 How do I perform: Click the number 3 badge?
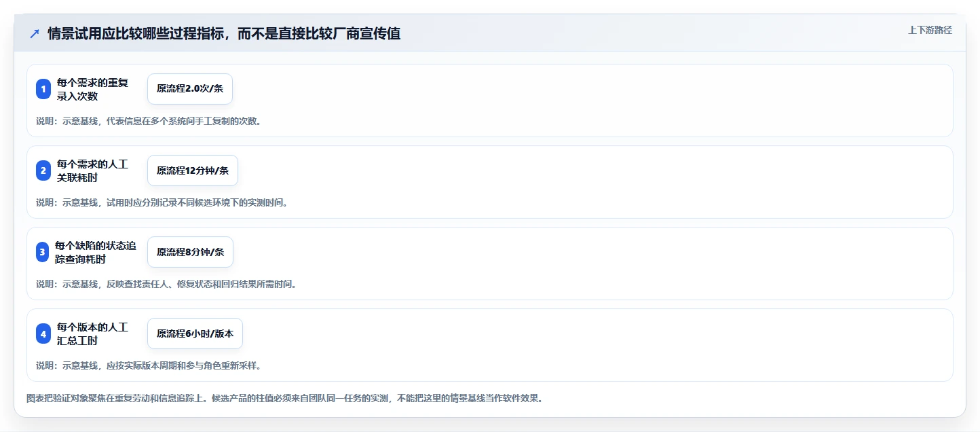(x=43, y=252)
